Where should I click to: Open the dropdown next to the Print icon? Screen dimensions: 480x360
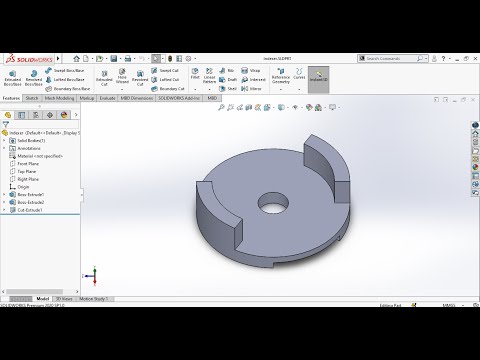pos(134,59)
